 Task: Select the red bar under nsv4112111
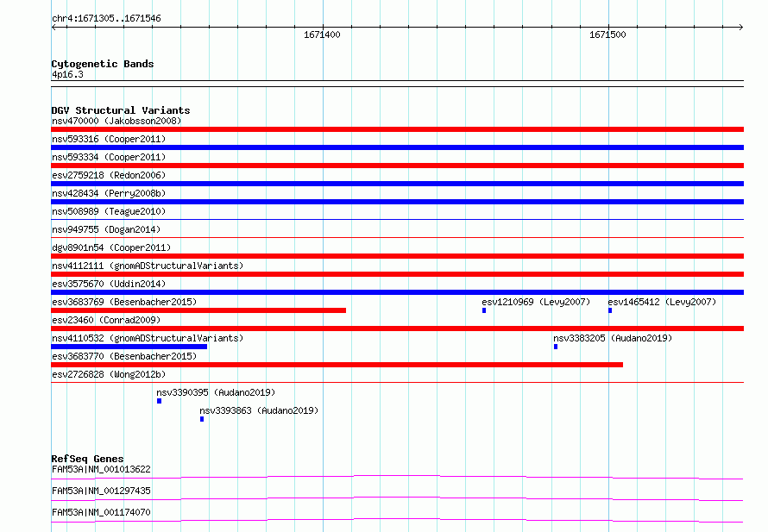[397, 274]
